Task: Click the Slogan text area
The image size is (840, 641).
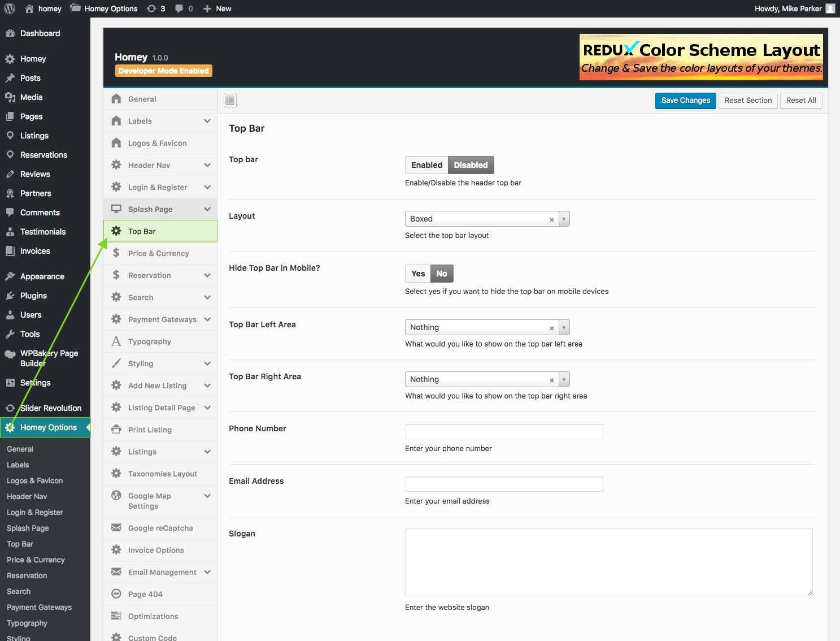Action: [x=608, y=562]
